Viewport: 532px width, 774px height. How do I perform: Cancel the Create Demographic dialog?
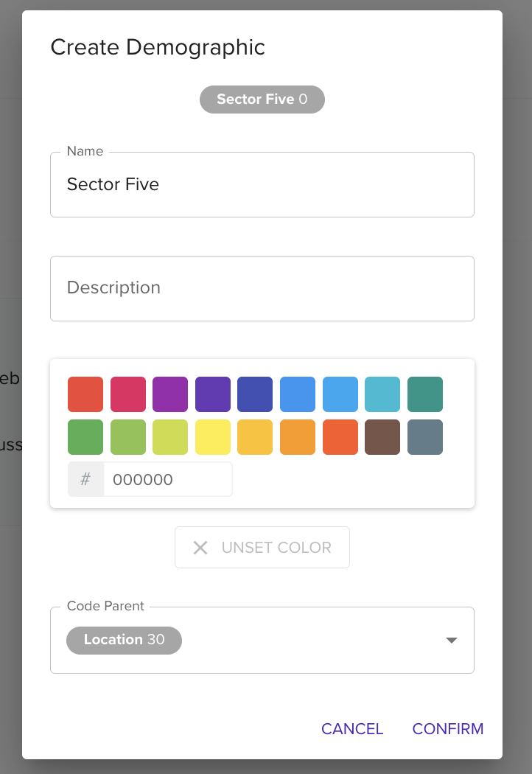coord(352,729)
